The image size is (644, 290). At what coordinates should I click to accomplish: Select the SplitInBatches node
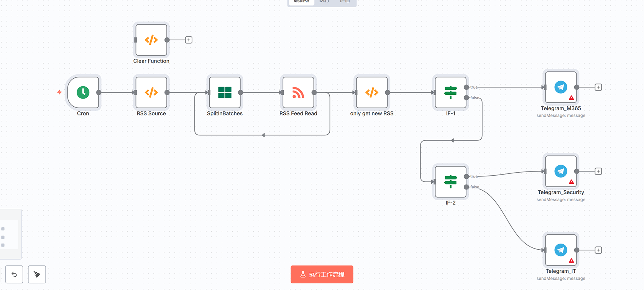click(x=225, y=92)
